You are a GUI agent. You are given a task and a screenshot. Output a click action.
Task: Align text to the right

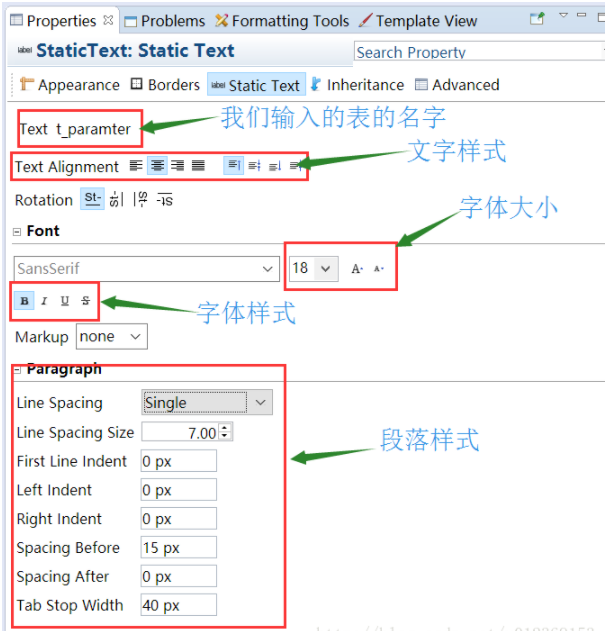177,165
